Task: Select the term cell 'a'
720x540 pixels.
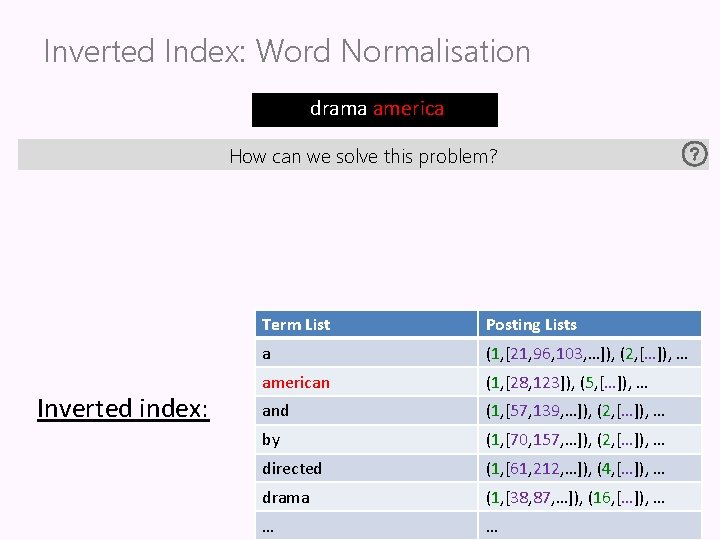Action: tap(366, 354)
